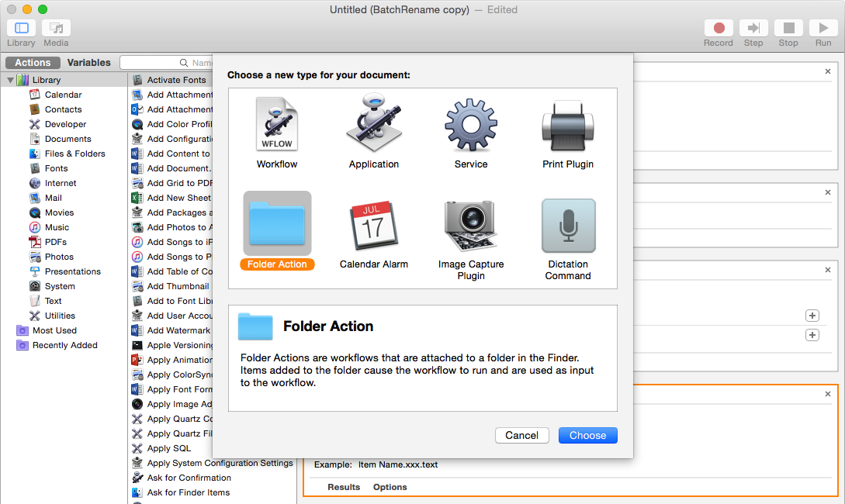Choose the Application document type icon
845x504 pixels.
[373, 126]
